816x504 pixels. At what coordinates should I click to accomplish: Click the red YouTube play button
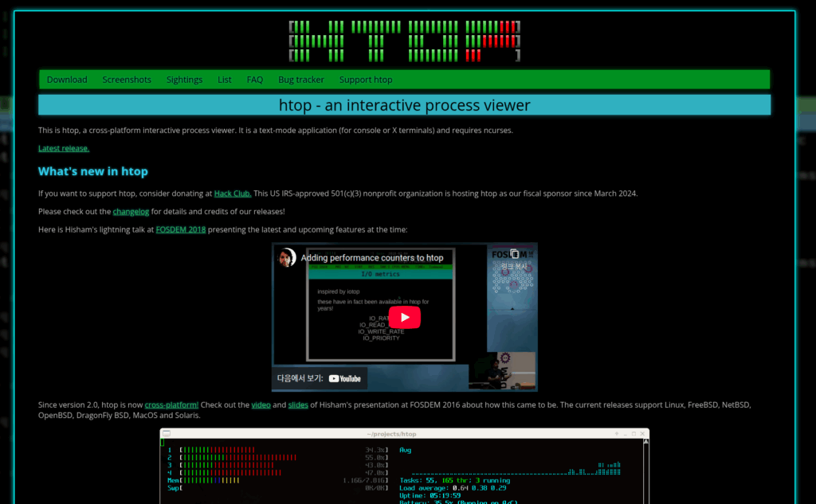pos(405,316)
